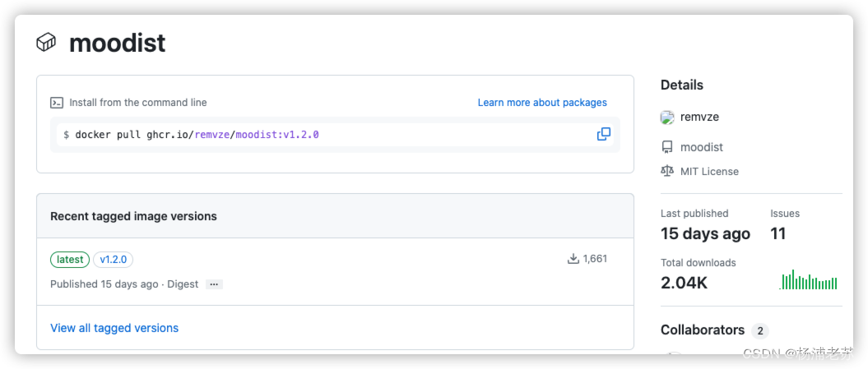868x369 pixels.
Task: Click the package box icon beside moodist
Action: 46,42
